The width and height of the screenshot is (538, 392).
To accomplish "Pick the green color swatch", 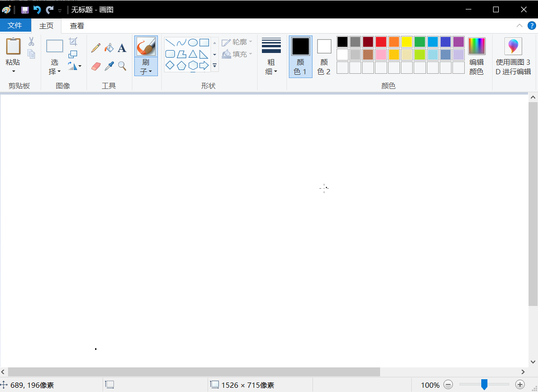I will 420,42.
